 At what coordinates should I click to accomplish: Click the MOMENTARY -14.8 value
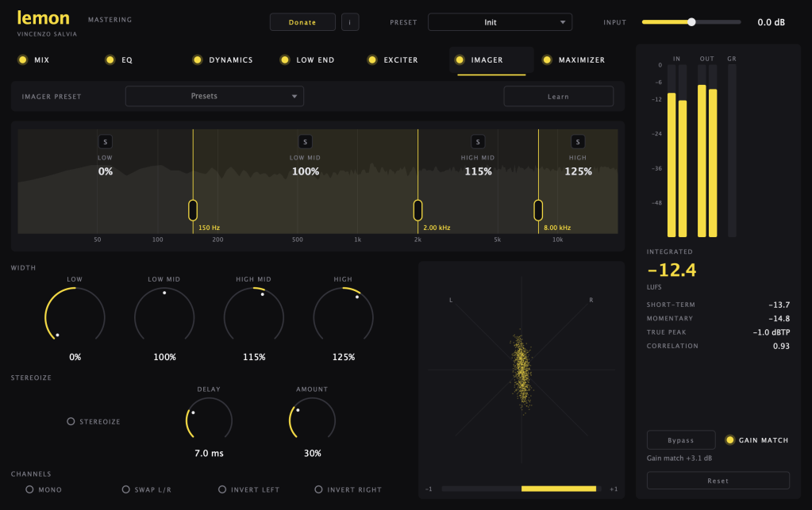[x=779, y=319]
